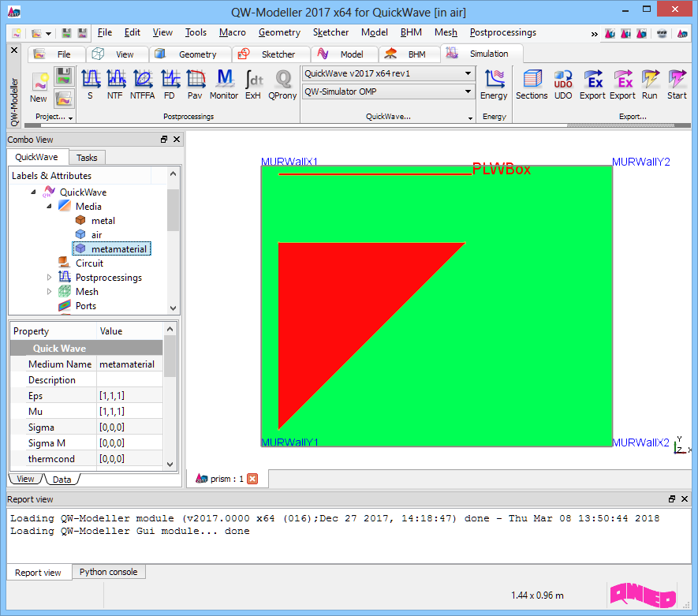This screenshot has width=698, height=616.
Task: Click the QProny icon
Action: (x=282, y=84)
